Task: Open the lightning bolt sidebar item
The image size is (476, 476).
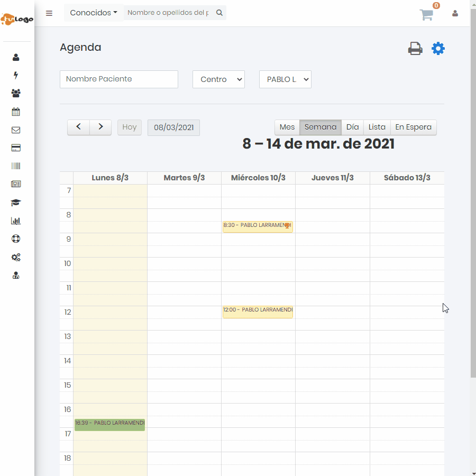Action: pyautogui.click(x=16, y=76)
